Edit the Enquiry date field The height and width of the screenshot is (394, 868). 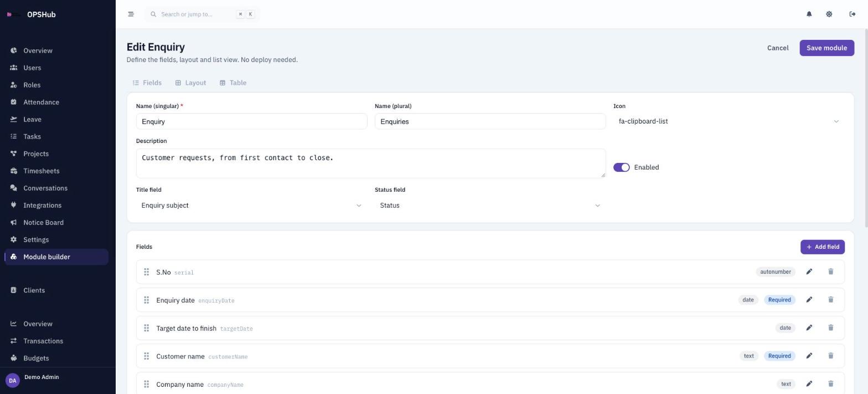click(809, 300)
